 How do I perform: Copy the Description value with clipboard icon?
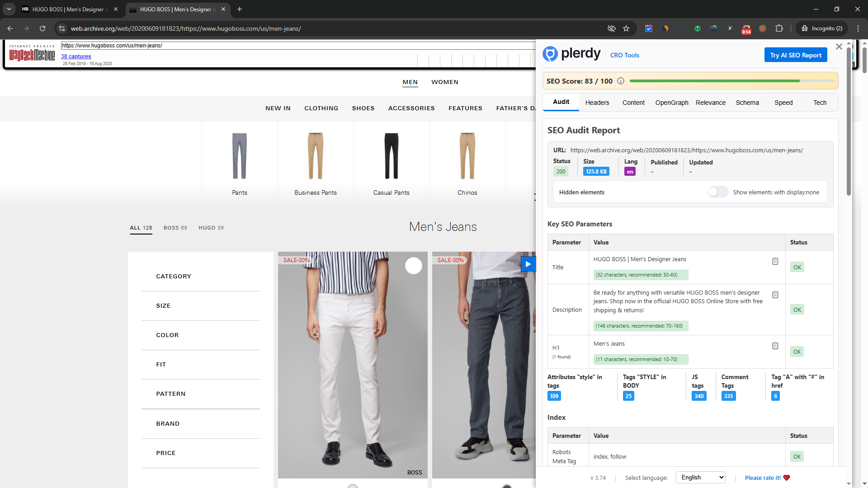click(x=775, y=295)
